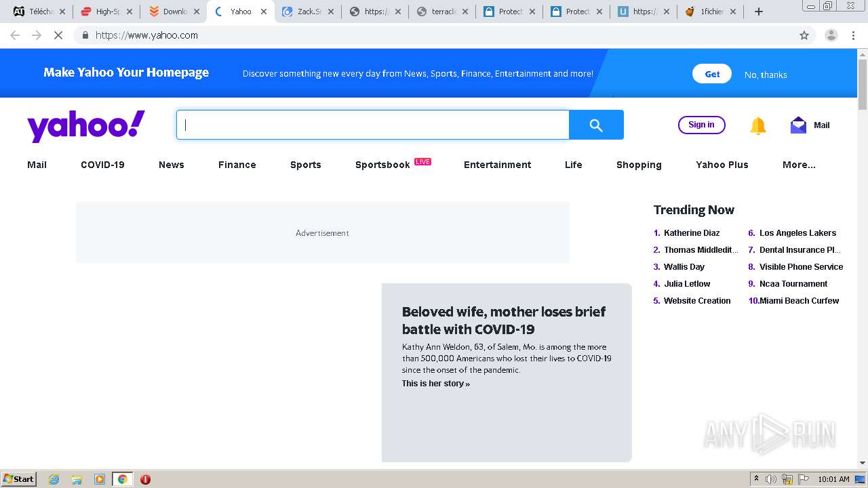The image size is (868, 488).
Task: Switch to the Zack.Sn tab
Action: [309, 12]
